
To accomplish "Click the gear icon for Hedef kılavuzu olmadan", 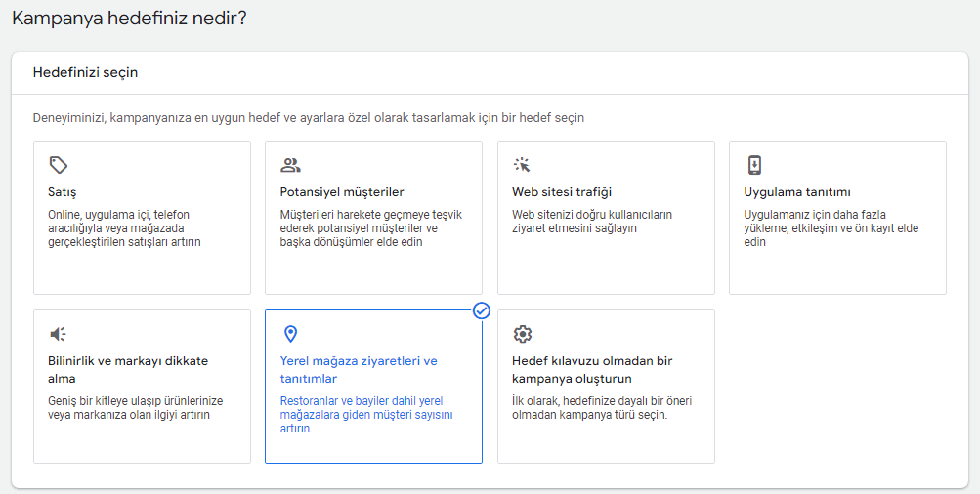I will click(522, 334).
